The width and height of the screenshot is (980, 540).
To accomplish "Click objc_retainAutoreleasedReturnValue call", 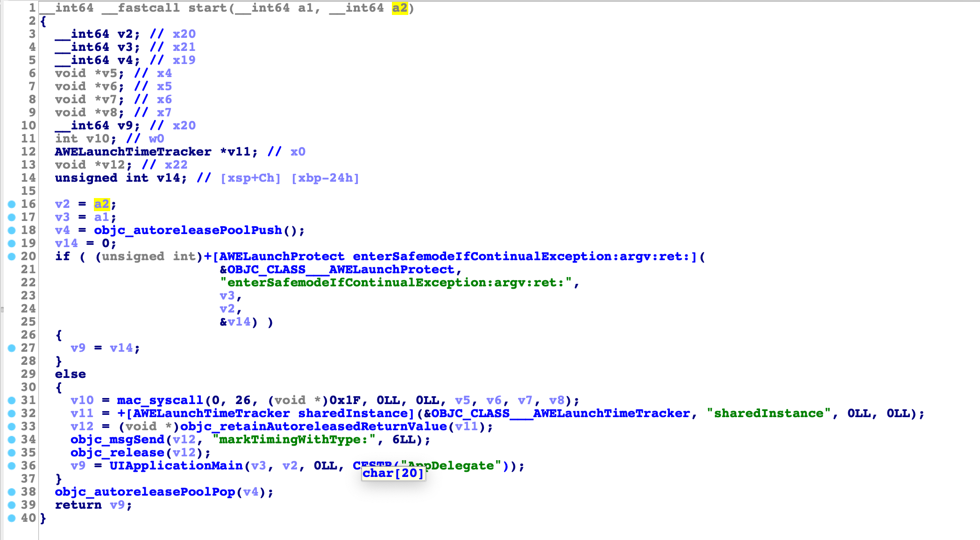I will 313,426.
